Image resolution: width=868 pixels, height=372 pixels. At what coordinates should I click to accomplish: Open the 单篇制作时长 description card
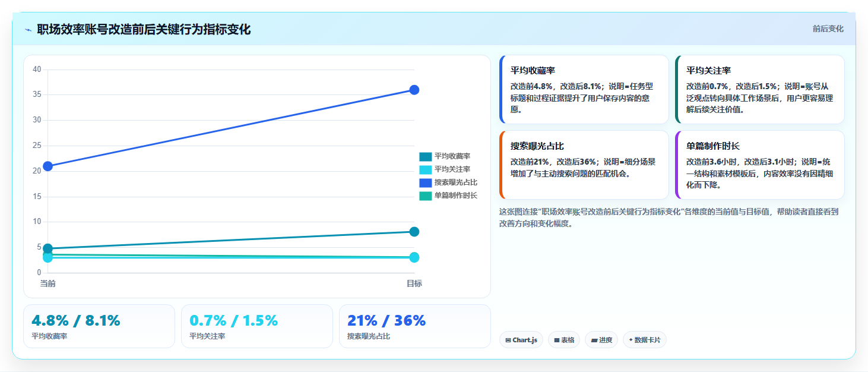tap(760, 165)
